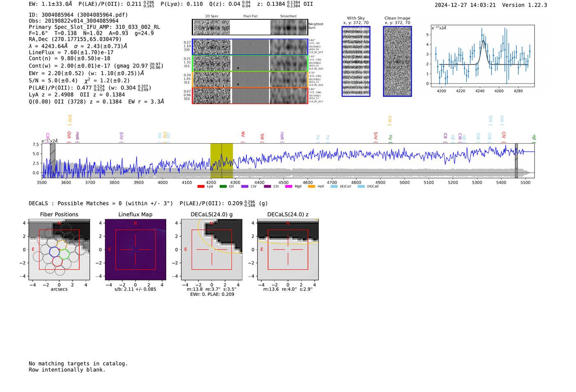Image resolution: width=576 pixels, height=392 pixels.
Task: Open the Clean Image cutout
Action: tap(397, 61)
